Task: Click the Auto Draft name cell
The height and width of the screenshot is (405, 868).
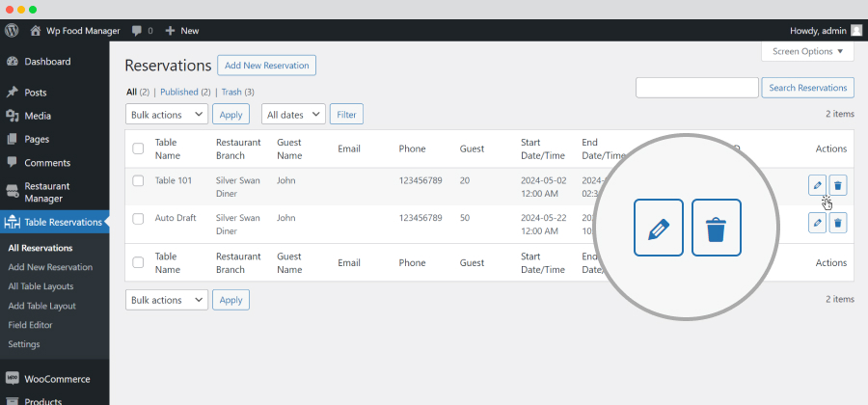Action: [x=176, y=218]
